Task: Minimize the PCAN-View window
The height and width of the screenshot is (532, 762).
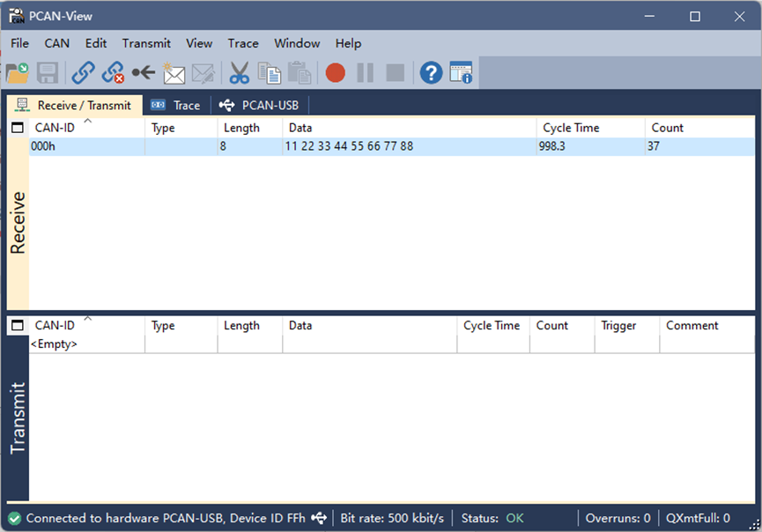Action: click(x=650, y=17)
